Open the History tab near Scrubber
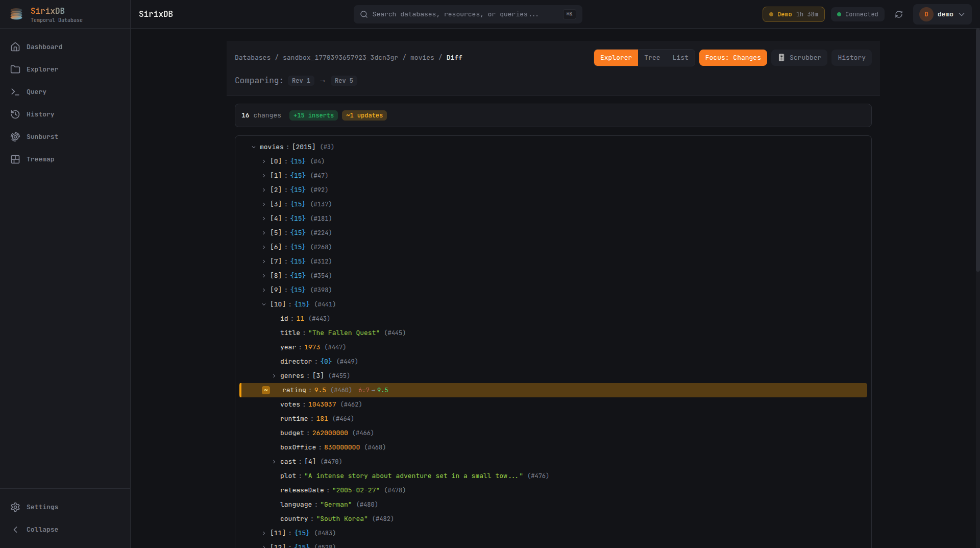 point(851,58)
